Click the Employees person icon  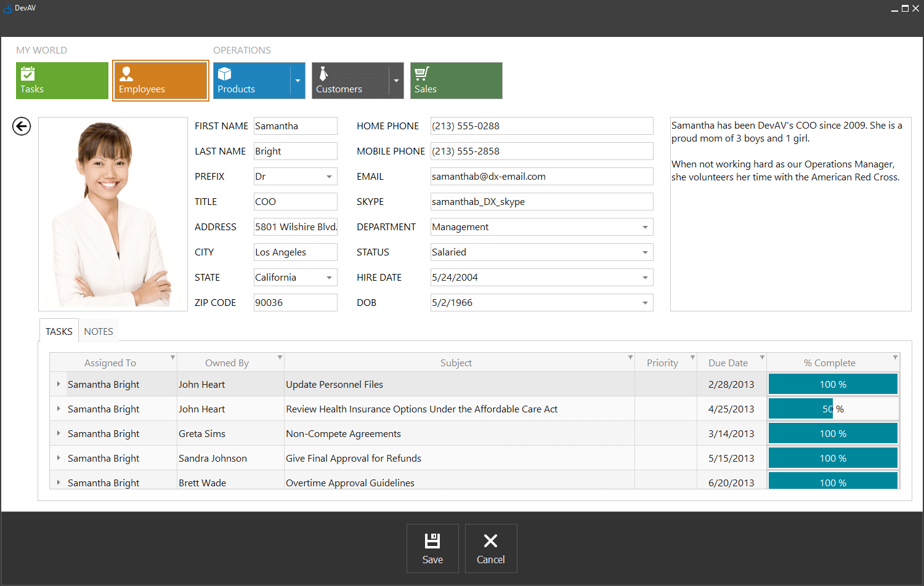[x=127, y=73]
